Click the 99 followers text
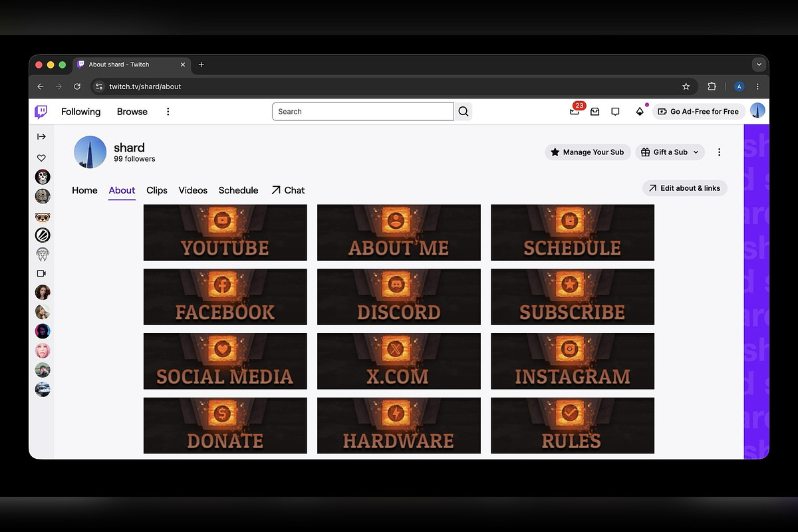The height and width of the screenshot is (532, 798). coord(134,159)
